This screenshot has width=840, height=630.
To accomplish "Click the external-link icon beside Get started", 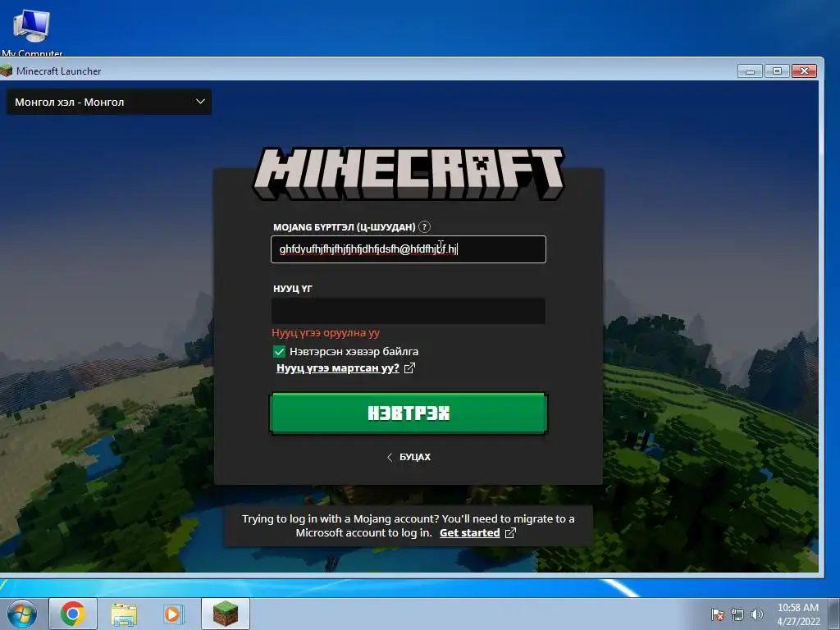I will 510,533.
